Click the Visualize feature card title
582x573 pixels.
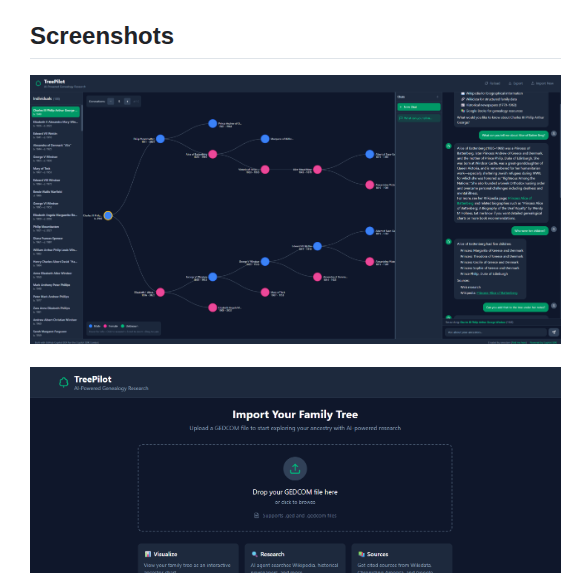pos(165,554)
